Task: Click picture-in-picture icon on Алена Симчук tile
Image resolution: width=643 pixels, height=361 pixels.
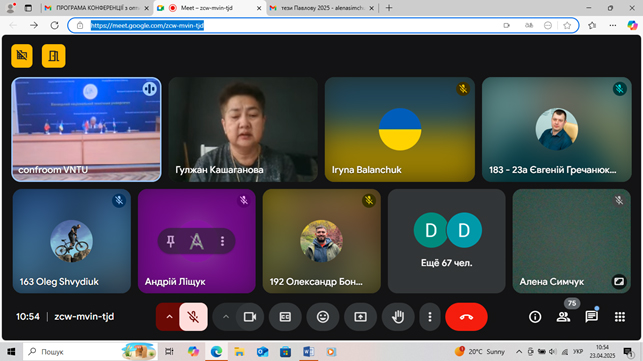Action: click(619, 281)
